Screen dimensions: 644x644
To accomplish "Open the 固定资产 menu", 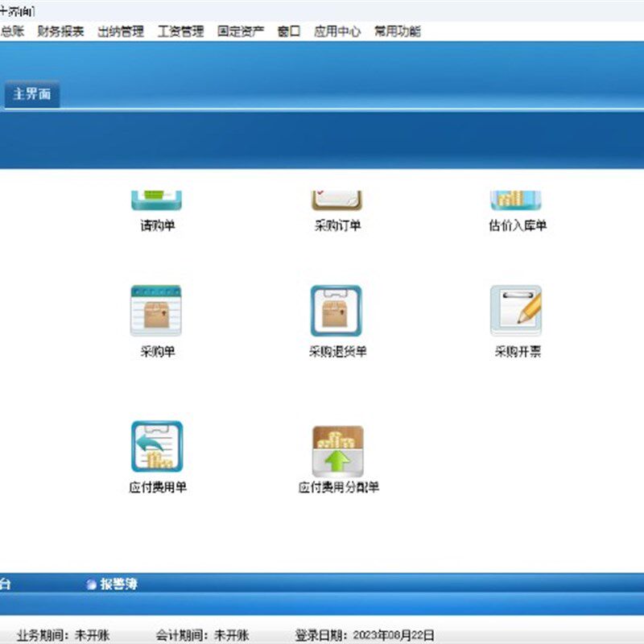I will [241, 31].
